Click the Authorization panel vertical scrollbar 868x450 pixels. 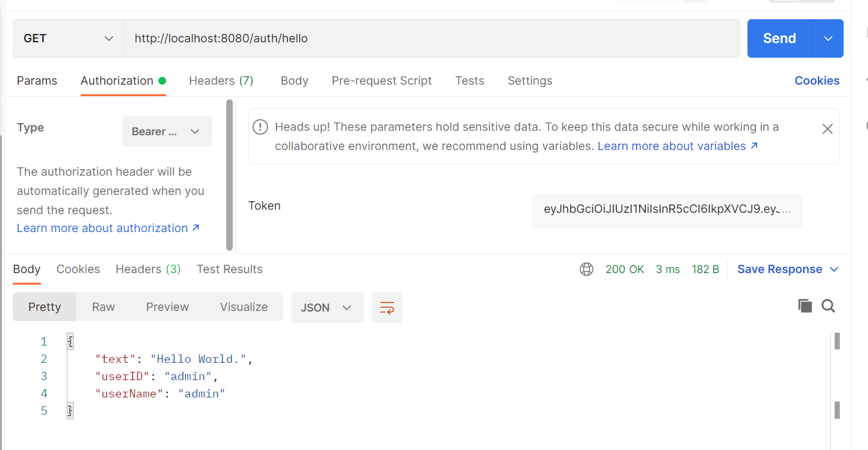[230, 174]
